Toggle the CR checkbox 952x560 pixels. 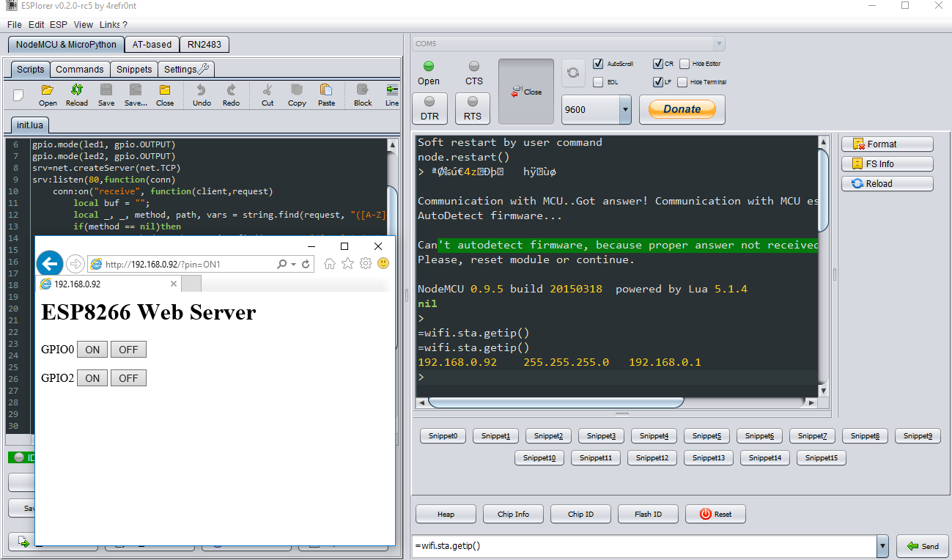[657, 64]
